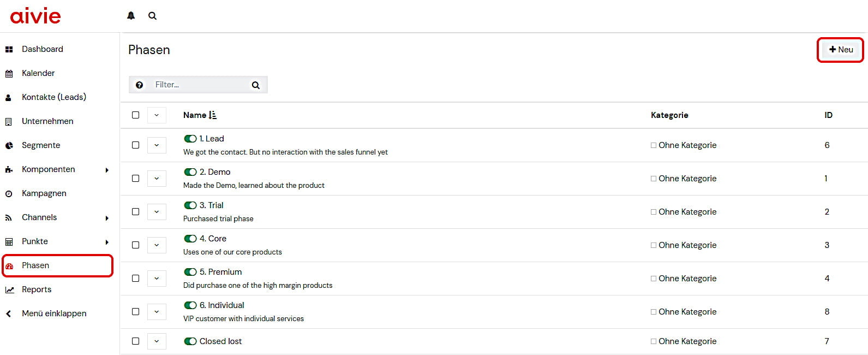This screenshot has width=868, height=355.
Task: Check the checkbox for 2. Demo row
Action: (135, 179)
